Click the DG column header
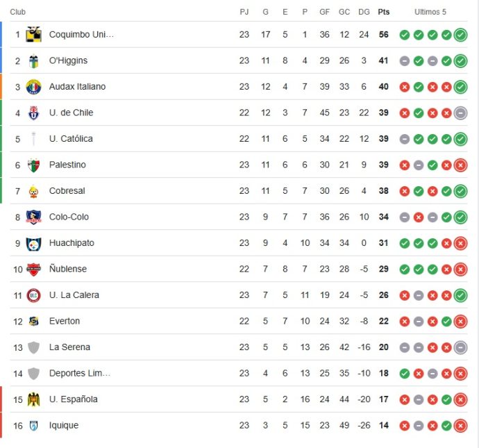Viewport: 479px width, 448px height. [364, 12]
